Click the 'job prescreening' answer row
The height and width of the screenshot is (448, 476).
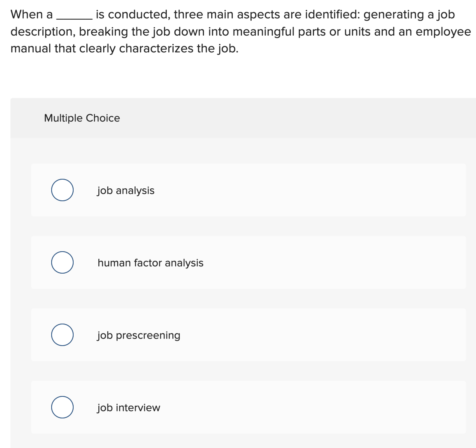pos(250,335)
